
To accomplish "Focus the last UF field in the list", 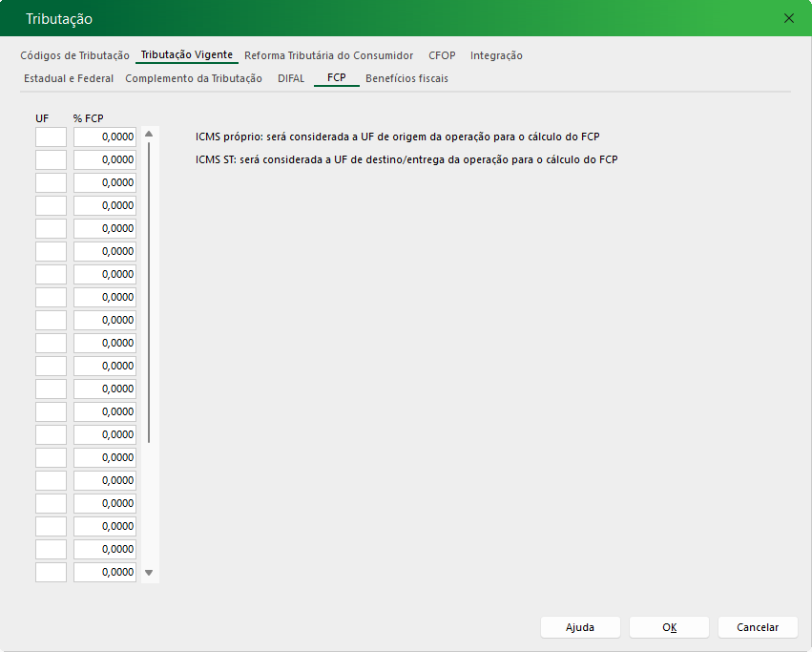I will pos(51,572).
